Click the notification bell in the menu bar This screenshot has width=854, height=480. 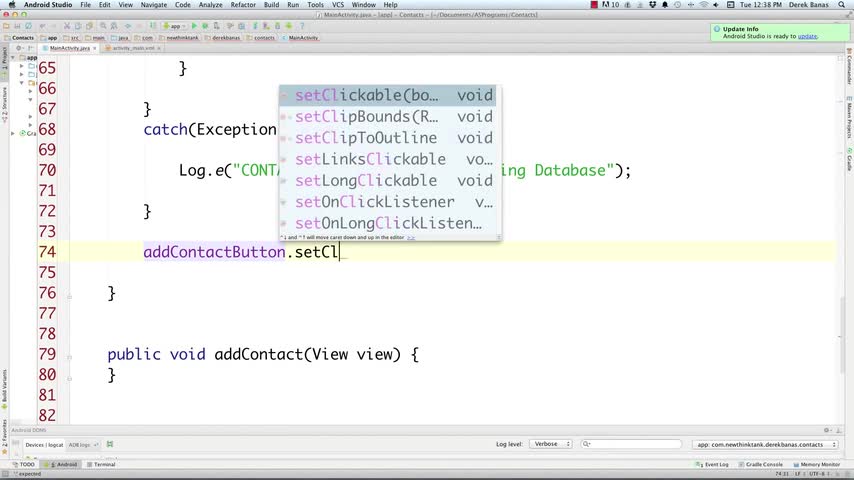665,4
